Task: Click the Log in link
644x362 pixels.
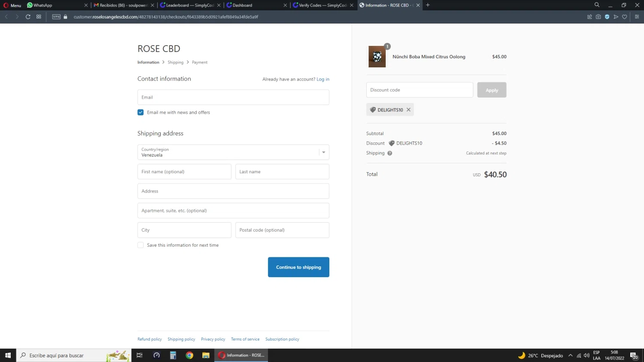Action: (x=323, y=79)
